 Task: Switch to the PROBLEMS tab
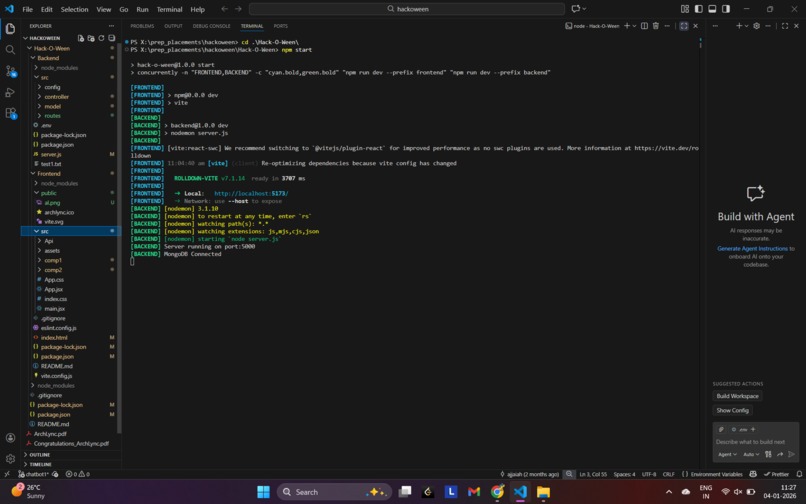click(142, 26)
